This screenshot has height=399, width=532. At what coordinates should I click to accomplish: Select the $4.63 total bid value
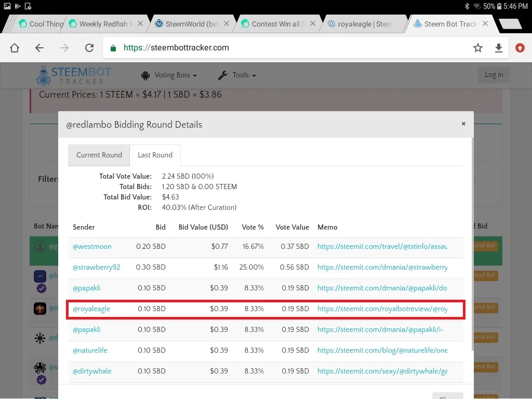[x=170, y=197]
